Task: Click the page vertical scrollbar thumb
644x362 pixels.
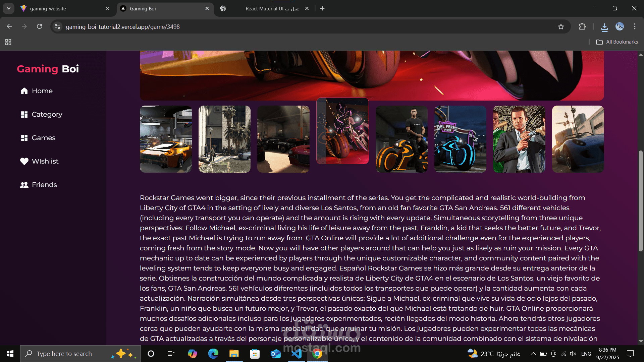Action: 641,201
